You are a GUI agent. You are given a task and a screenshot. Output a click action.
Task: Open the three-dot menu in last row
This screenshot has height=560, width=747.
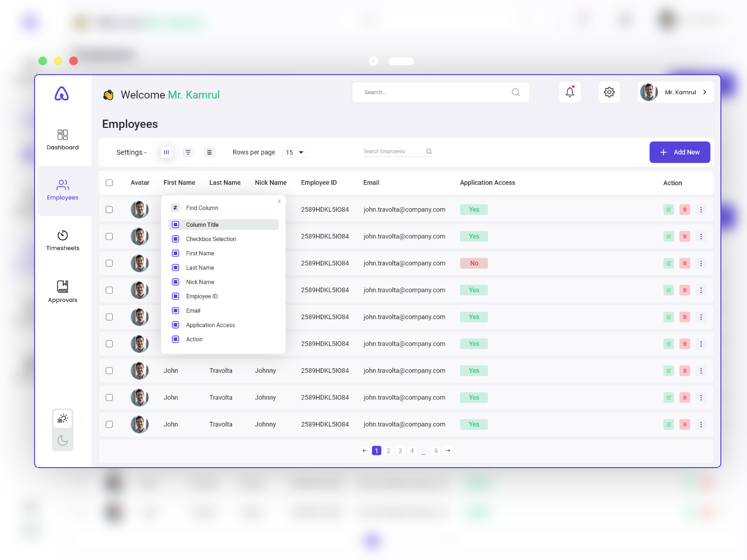(700, 424)
